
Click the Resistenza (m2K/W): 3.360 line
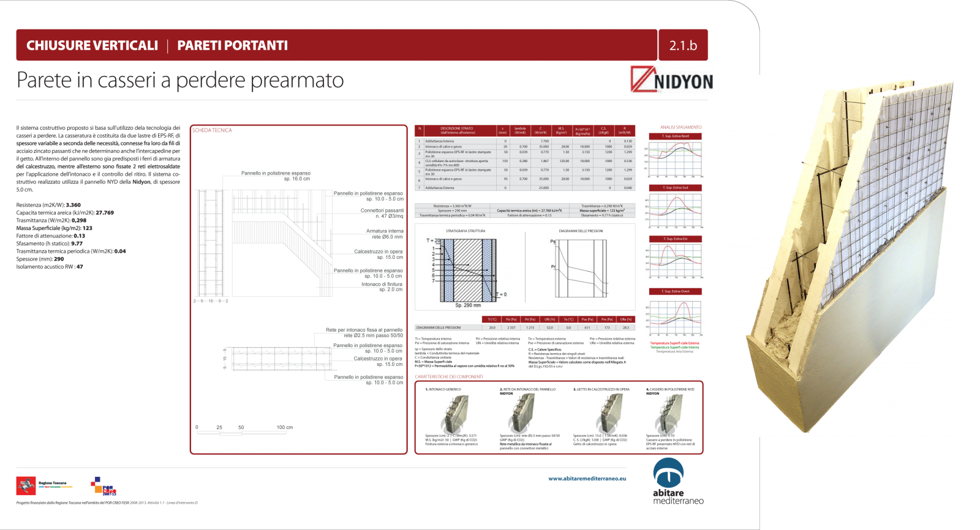pyautogui.click(x=48, y=205)
